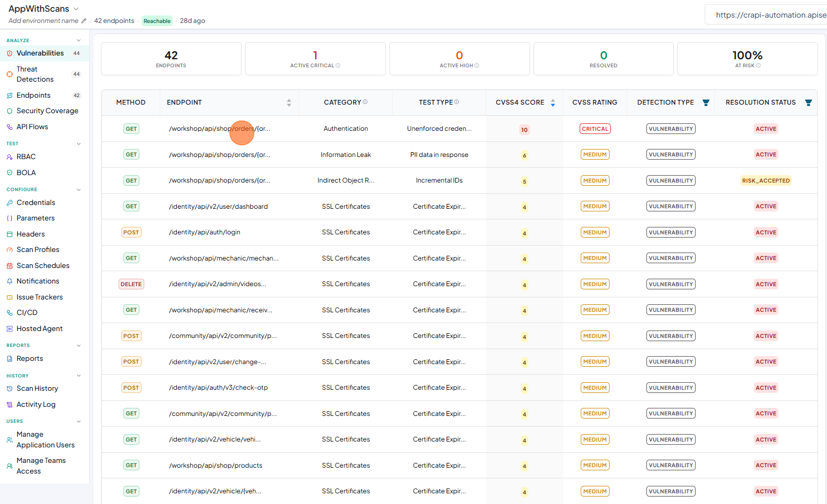Click the Scan Profiles gauge icon
This screenshot has height=504, width=827.
(10, 249)
